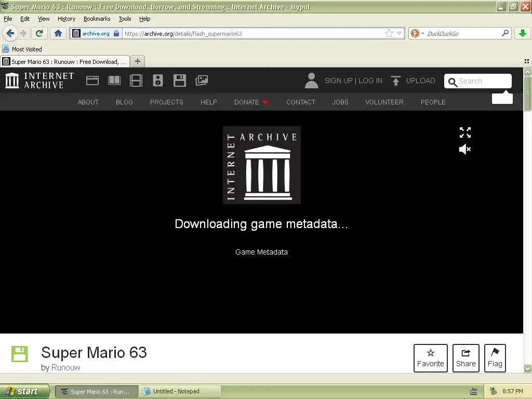532x399 pixels.
Task: Open the Bookmarks menu
Action: pyautogui.click(x=97, y=19)
